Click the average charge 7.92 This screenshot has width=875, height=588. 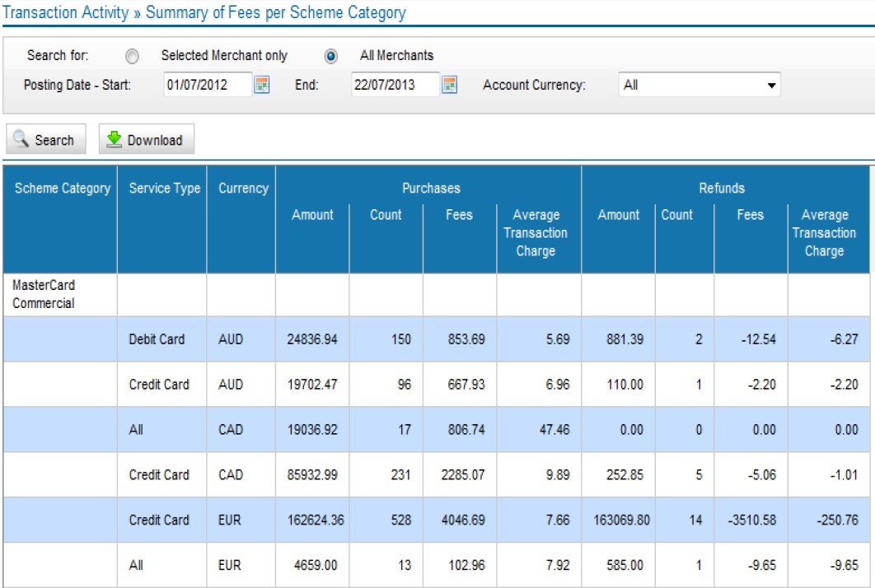[558, 565]
